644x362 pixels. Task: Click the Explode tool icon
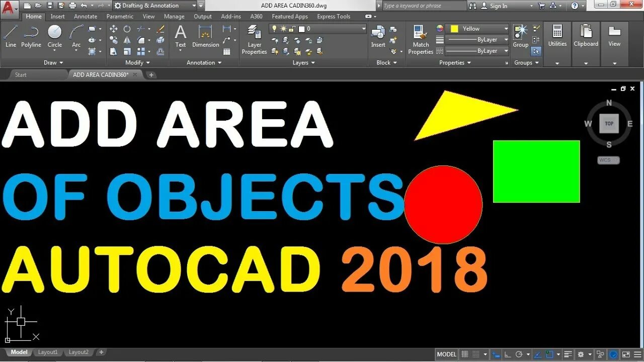(x=160, y=40)
